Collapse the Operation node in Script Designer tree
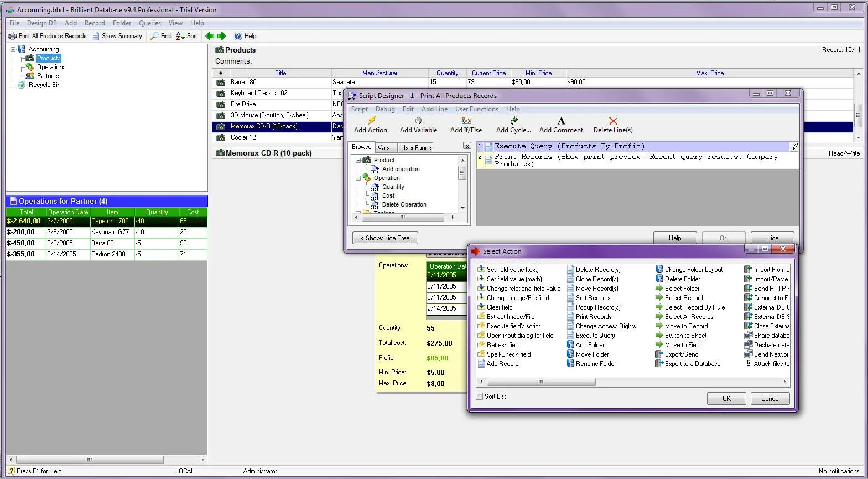Screen dimensions: 868x479 358,178
